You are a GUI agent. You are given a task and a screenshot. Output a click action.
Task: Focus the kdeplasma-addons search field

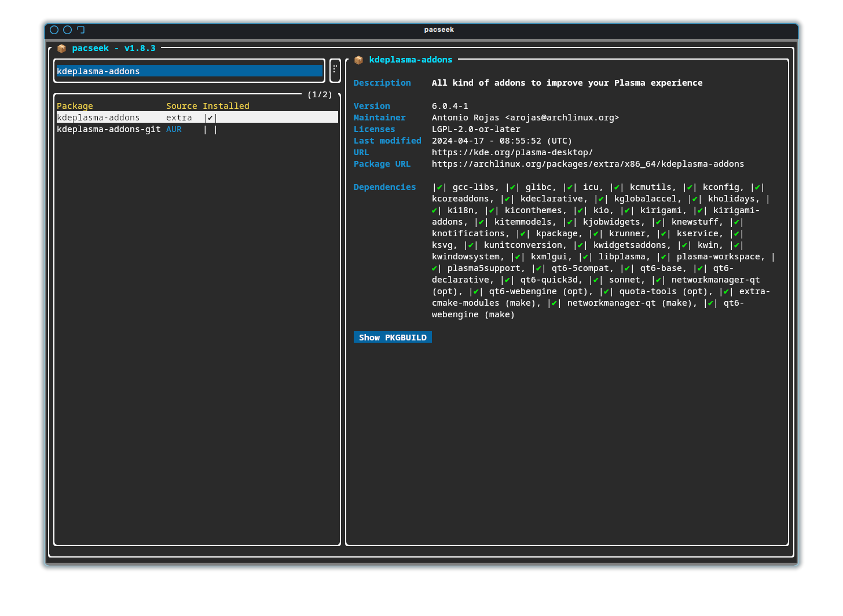pos(189,71)
